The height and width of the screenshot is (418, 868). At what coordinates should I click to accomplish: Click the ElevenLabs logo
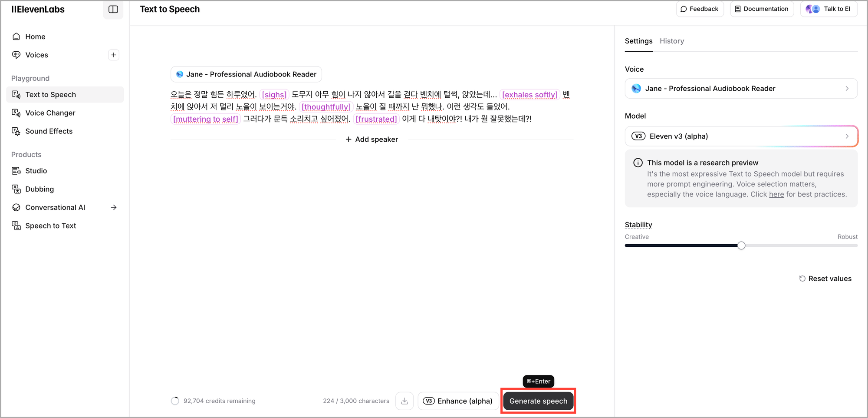pos(38,9)
